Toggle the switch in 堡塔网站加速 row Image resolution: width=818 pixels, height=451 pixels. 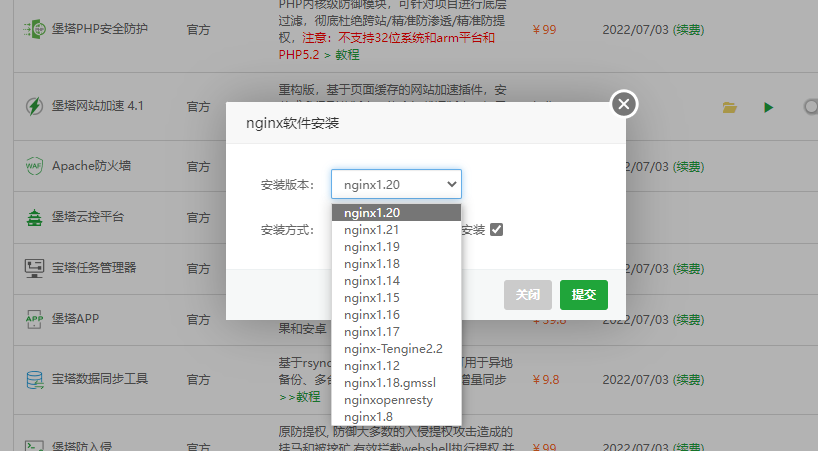(x=811, y=107)
